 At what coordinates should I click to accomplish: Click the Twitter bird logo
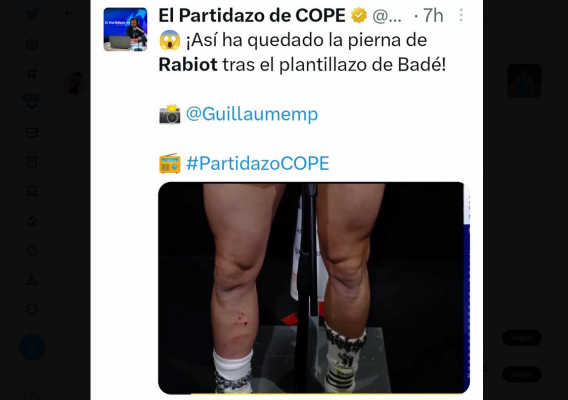pos(32,14)
